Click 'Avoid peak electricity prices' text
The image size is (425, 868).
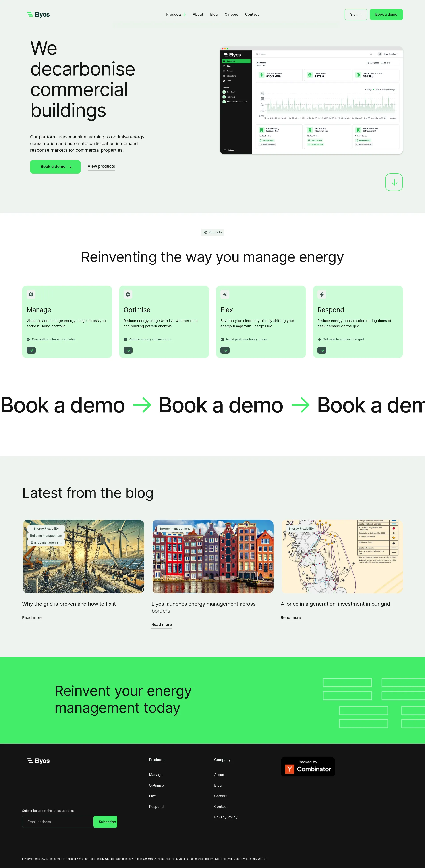point(247,339)
